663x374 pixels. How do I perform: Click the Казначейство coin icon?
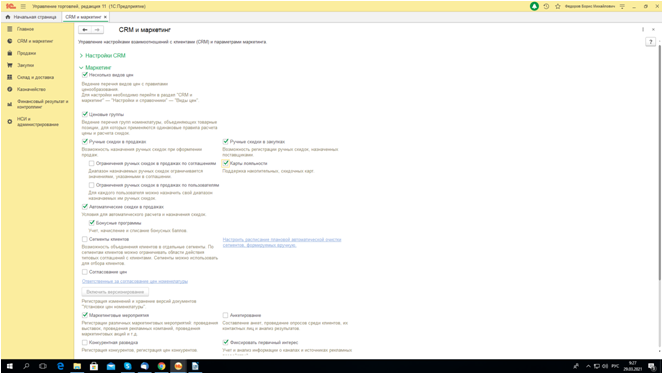[10, 89]
